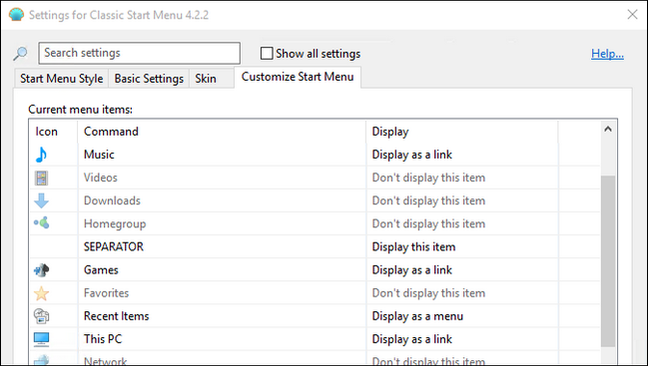Select the This PC command text
Image resolution: width=648 pixels, height=366 pixels.
pos(103,339)
